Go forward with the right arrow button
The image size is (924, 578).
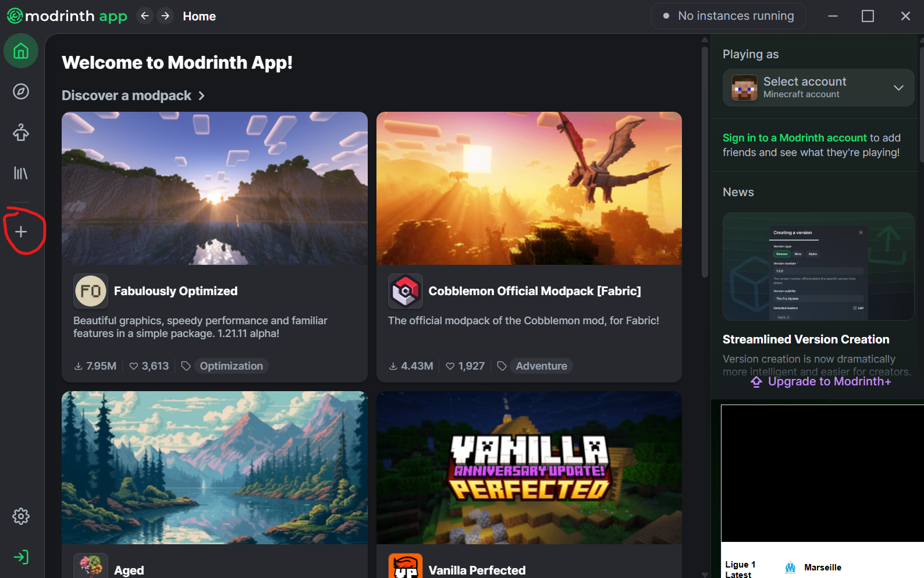pyautogui.click(x=166, y=16)
